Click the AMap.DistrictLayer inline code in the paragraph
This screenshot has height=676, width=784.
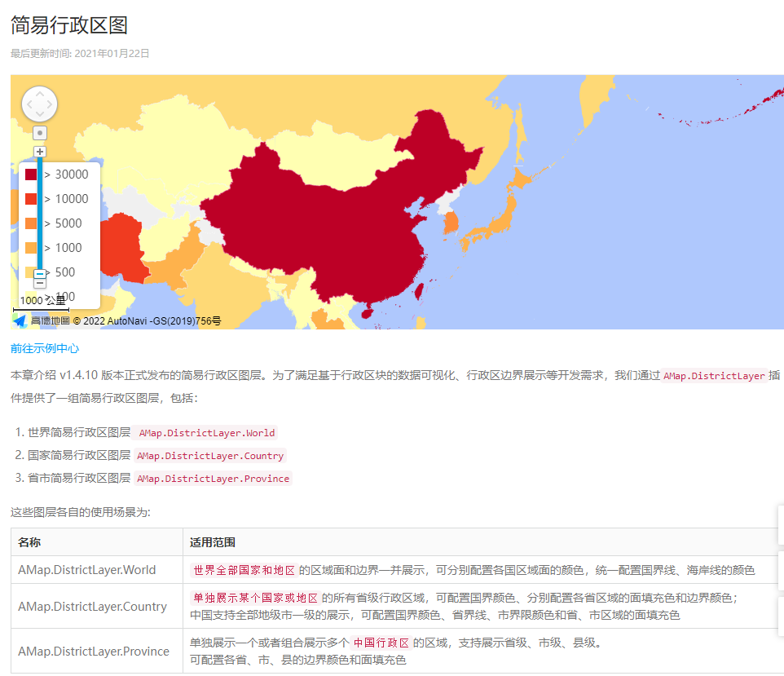coord(714,376)
